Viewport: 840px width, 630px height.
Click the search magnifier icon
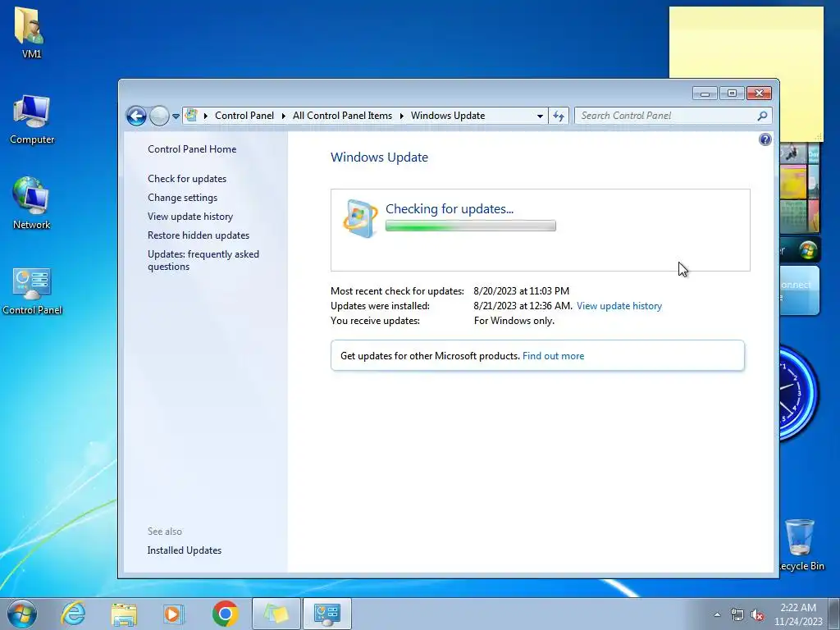(762, 116)
